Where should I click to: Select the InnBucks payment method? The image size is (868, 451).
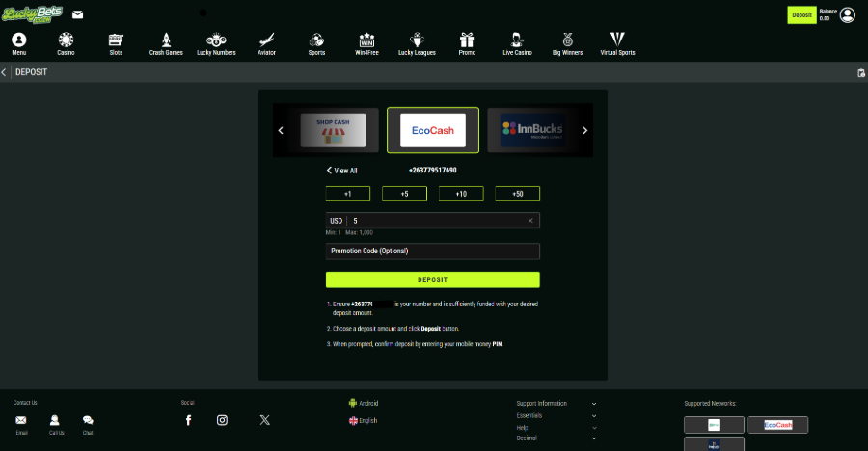tap(532, 131)
